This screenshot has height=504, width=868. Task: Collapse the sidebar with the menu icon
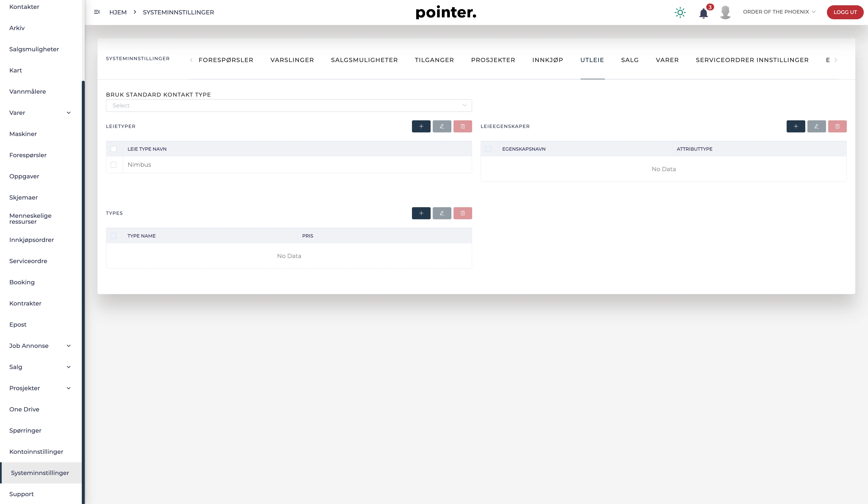(97, 12)
